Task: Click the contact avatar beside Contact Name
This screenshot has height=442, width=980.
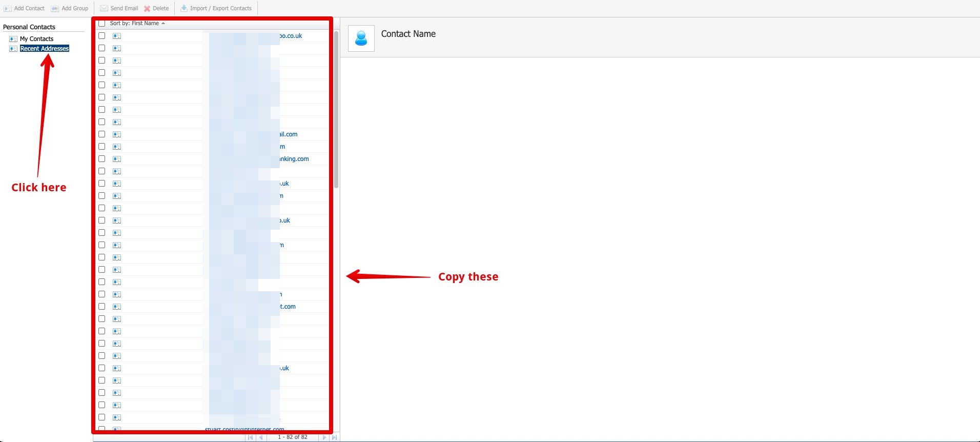Action: [361, 38]
